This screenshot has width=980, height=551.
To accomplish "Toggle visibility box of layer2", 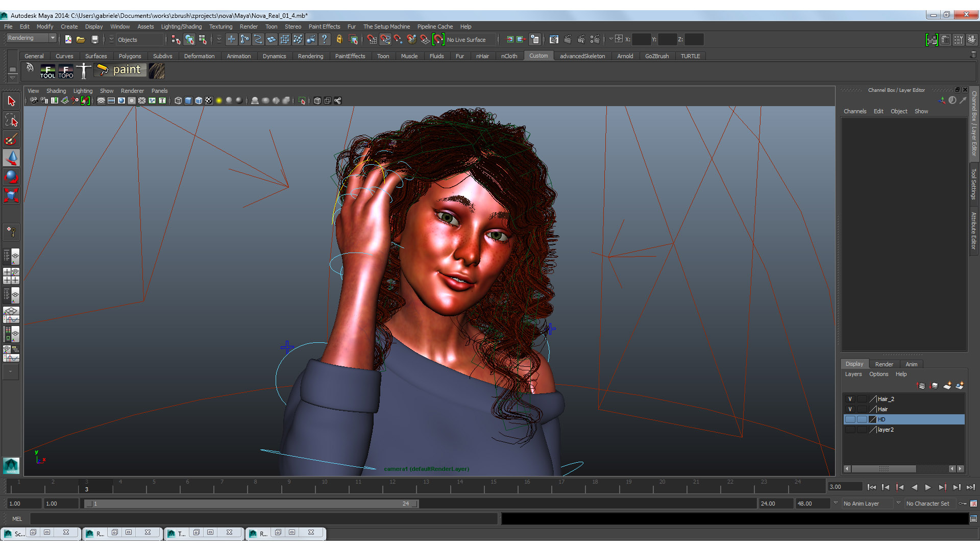I will click(x=850, y=430).
